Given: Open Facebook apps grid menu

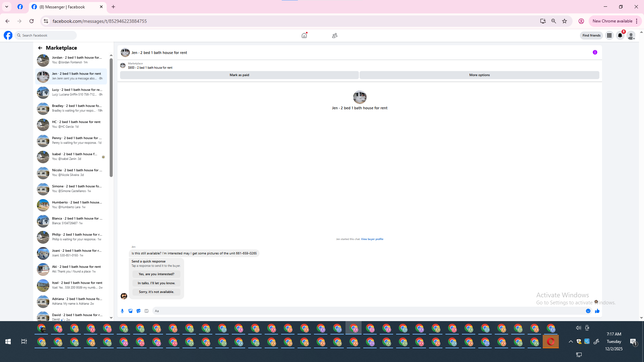Looking at the screenshot, I should point(609,36).
